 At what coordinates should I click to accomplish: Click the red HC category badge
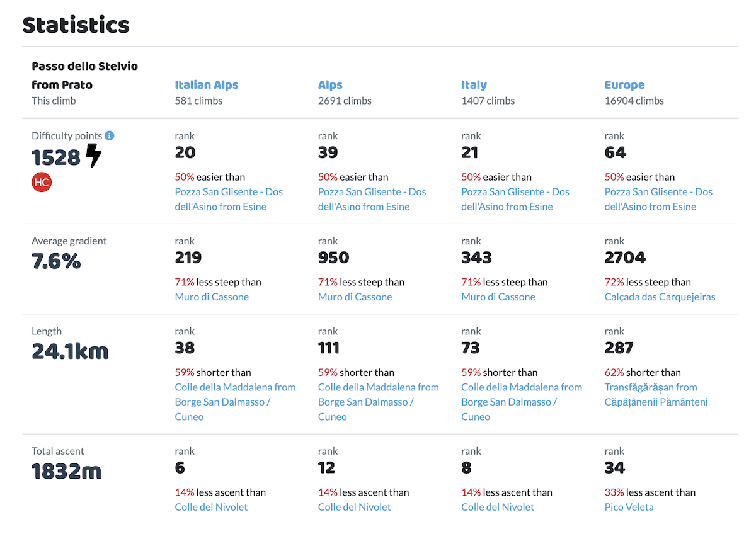pyautogui.click(x=42, y=183)
